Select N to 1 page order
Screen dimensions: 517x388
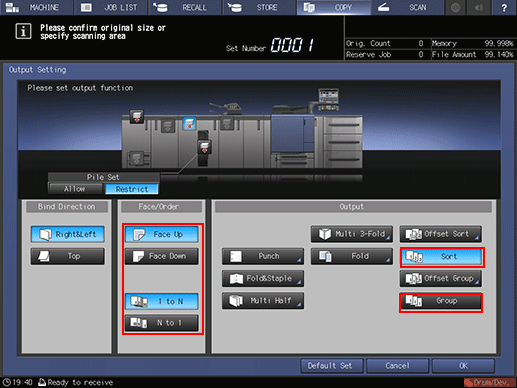coord(162,323)
